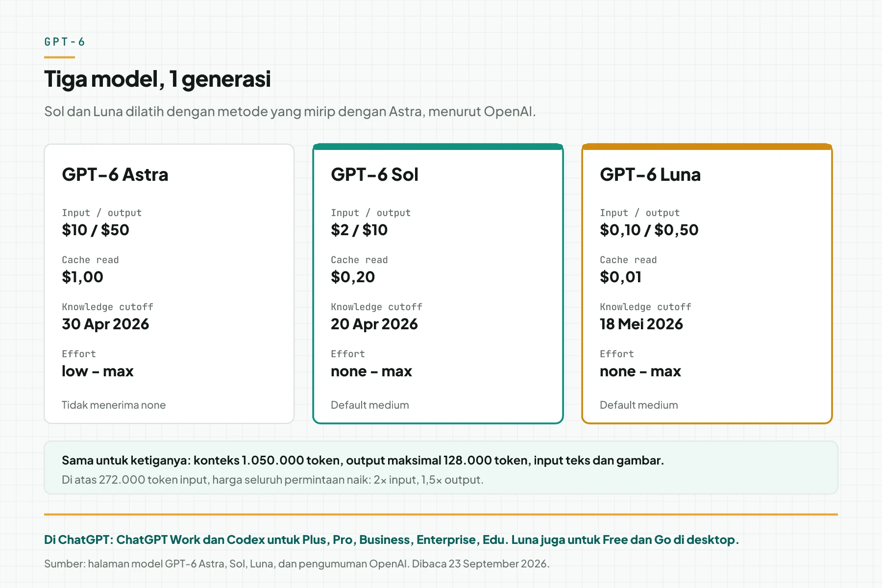Click the subtitle about Sol dan Luna dilatih
The height and width of the screenshot is (588, 882).
290,112
